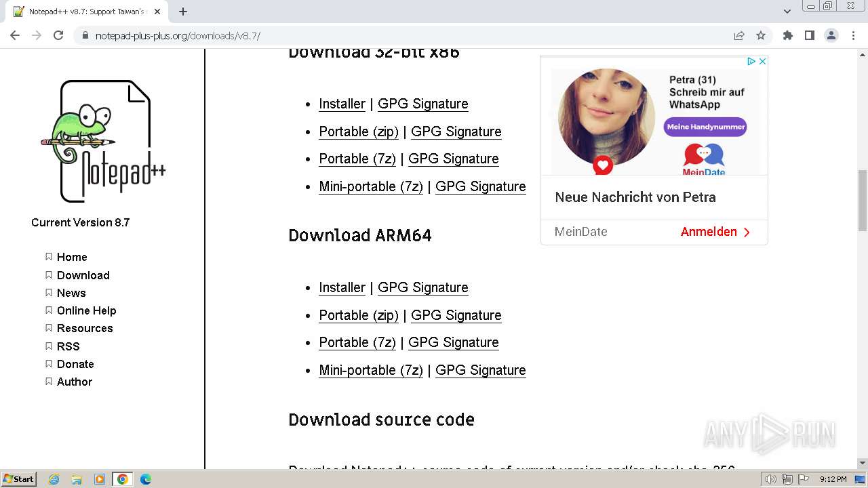Image resolution: width=868 pixels, height=488 pixels.
Task: Download ARM64 Mini-portable (7z)
Action: click(x=371, y=370)
